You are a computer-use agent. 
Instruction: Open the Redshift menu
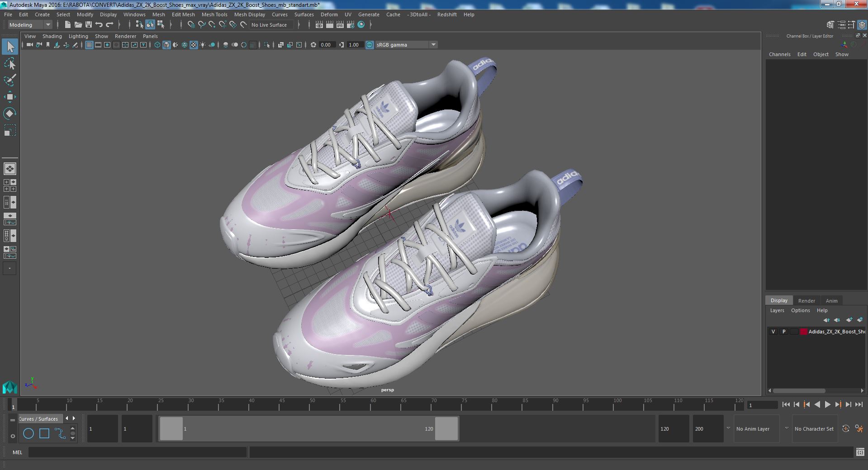pos(447,14)
